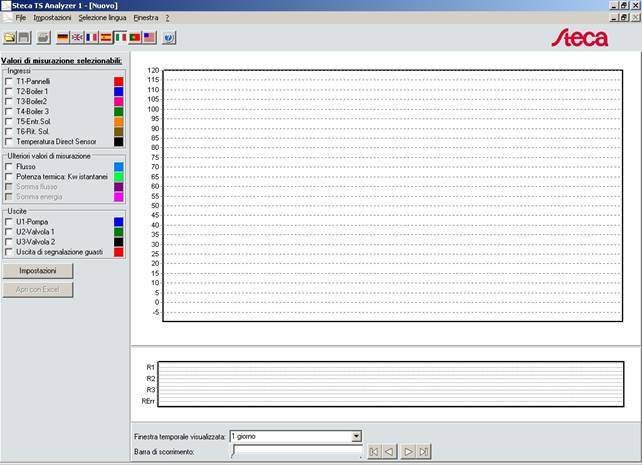Choose the US flag language icon

click(149, 38)
